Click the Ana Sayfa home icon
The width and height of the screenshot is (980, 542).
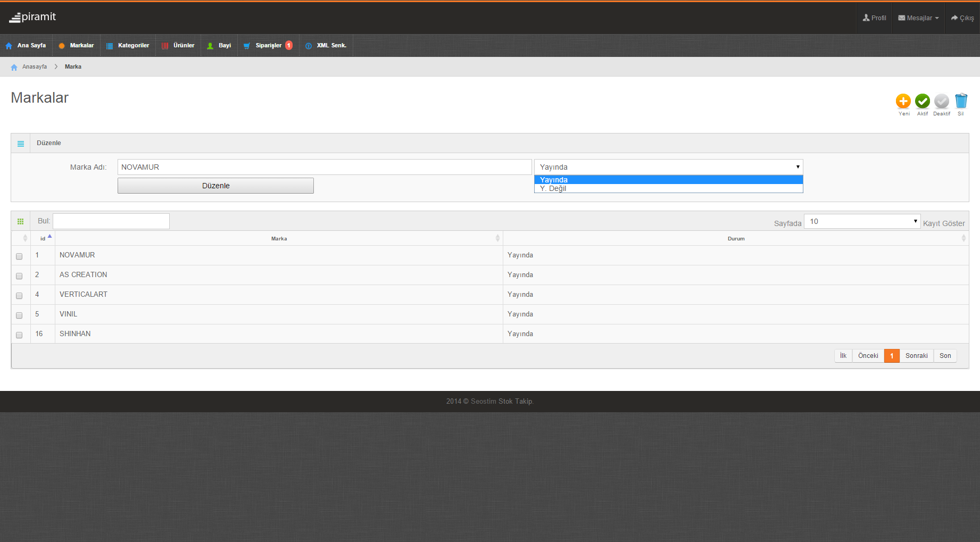click(x=9, y=46)
